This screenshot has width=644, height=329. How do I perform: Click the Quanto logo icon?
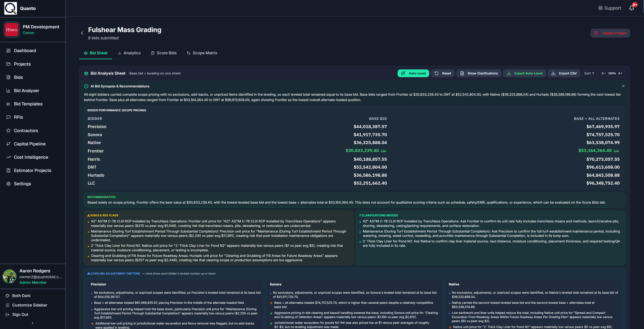point(11,8)
